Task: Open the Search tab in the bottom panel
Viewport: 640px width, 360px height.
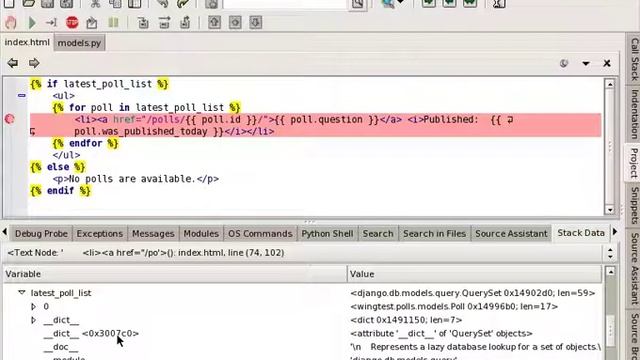Action: click(378, 233)
